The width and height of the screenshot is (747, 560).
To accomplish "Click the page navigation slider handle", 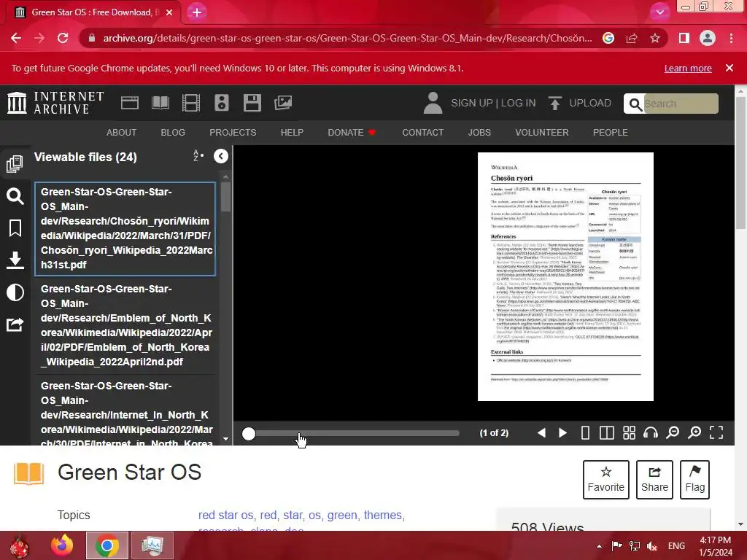I will click(x=248, y=433).
